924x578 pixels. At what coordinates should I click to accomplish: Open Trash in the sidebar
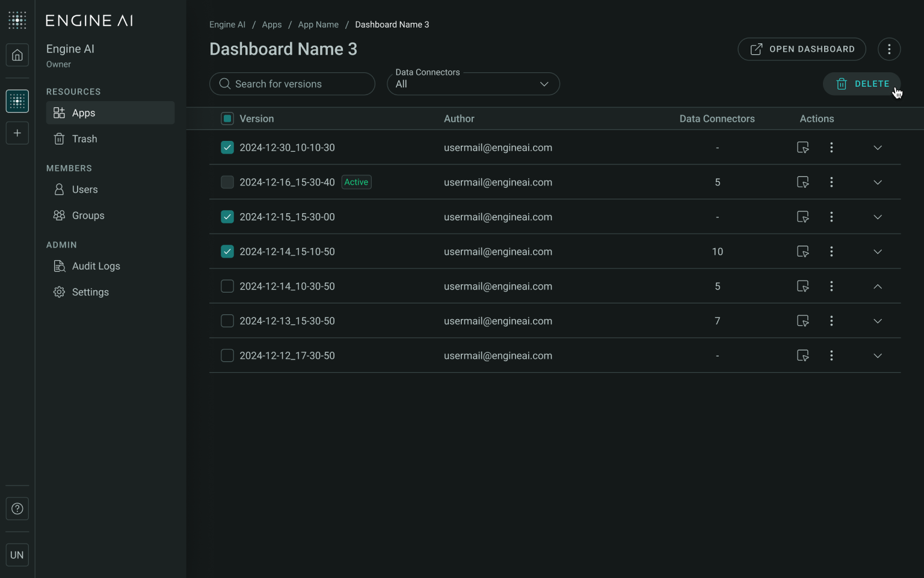click(x=110, y=139)
